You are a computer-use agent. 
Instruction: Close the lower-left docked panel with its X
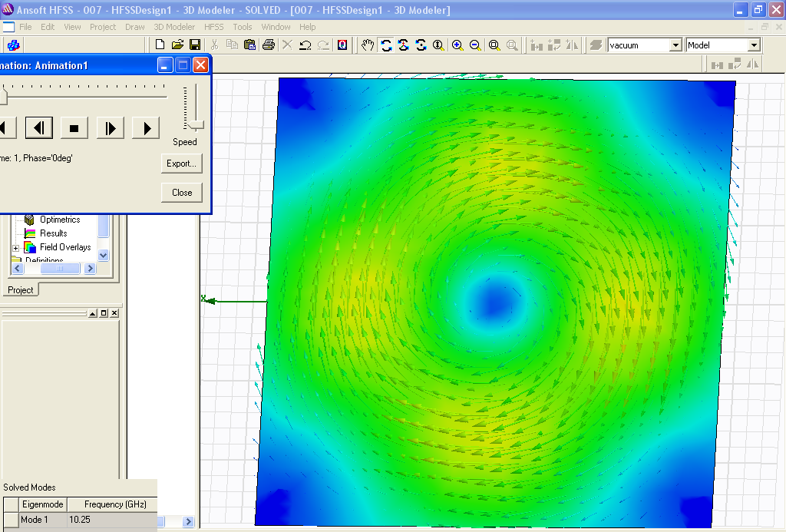[114, 313]
